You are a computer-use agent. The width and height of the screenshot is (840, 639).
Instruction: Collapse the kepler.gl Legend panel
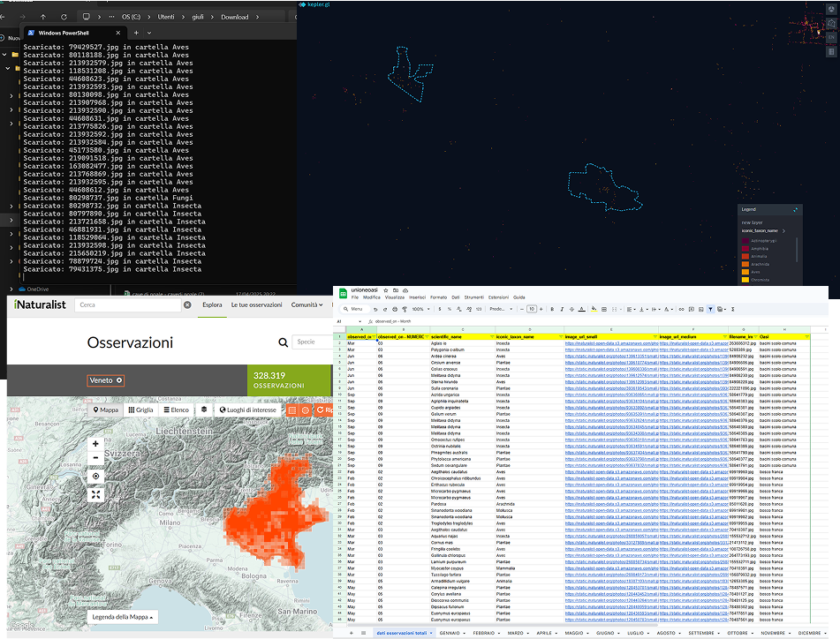796,209
